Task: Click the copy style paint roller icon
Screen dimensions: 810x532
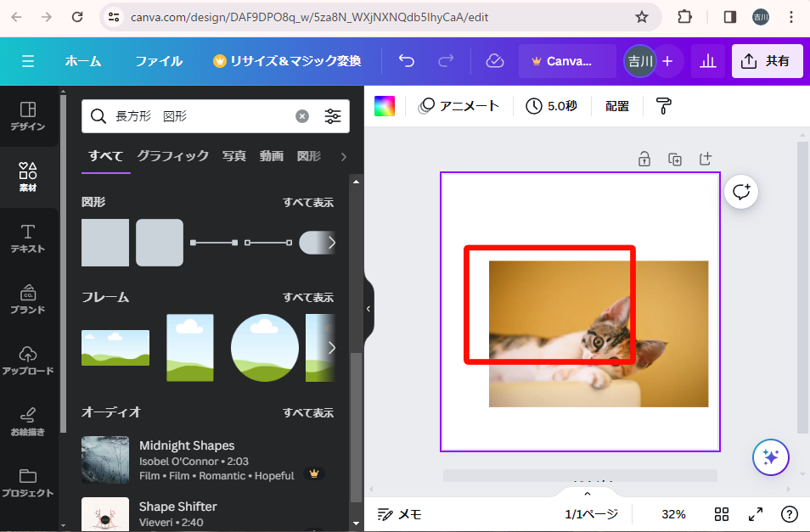Action: coord(663,106)
